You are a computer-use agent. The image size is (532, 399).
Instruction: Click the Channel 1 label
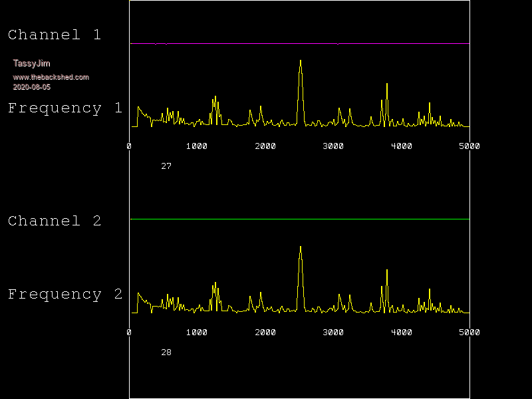click(55, 35)
